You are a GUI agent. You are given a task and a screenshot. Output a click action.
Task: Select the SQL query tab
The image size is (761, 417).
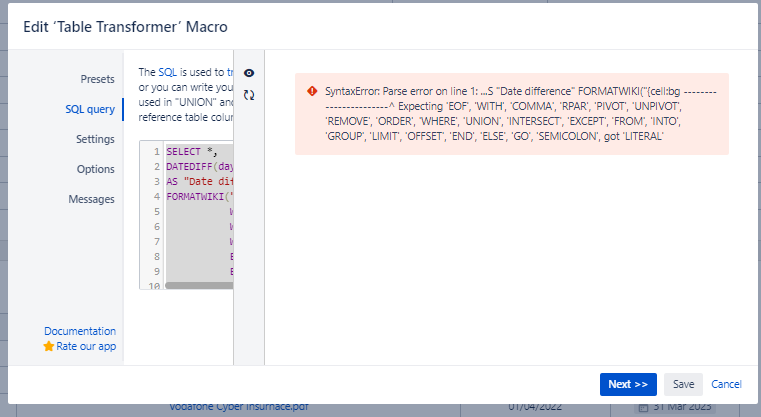(x=90, y=109)
